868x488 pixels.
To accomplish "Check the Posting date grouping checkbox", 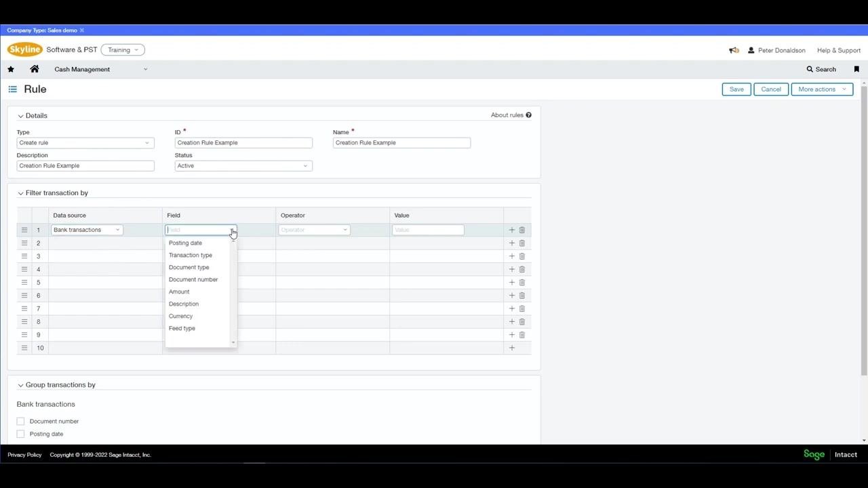I will tap(20, 434).
